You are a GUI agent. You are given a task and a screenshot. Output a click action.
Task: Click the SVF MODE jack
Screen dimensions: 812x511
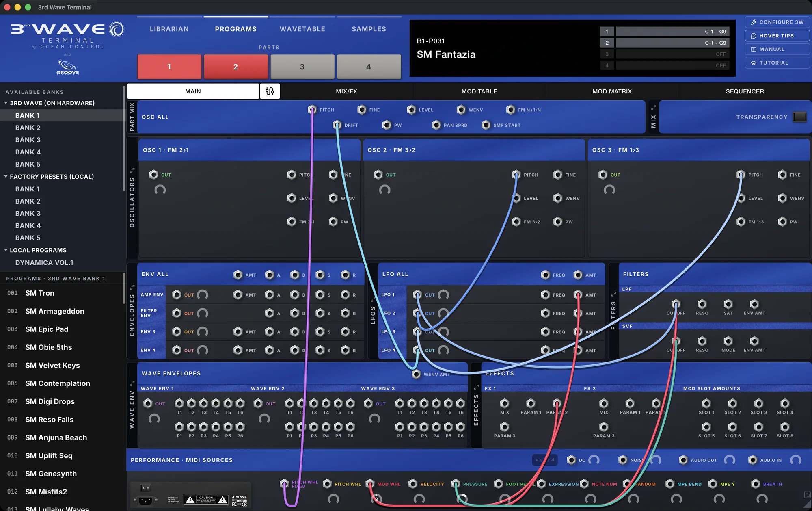tap(728, 341)
